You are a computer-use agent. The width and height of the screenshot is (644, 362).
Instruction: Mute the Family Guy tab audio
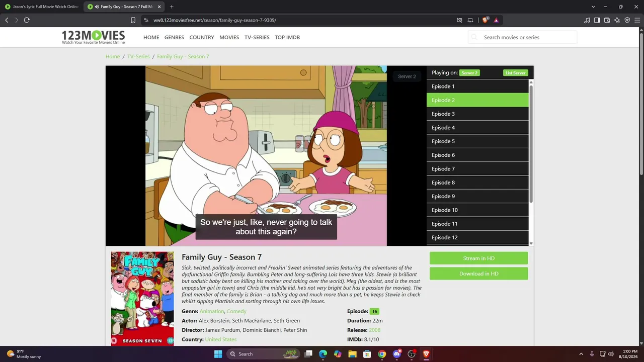coord(97,7)
